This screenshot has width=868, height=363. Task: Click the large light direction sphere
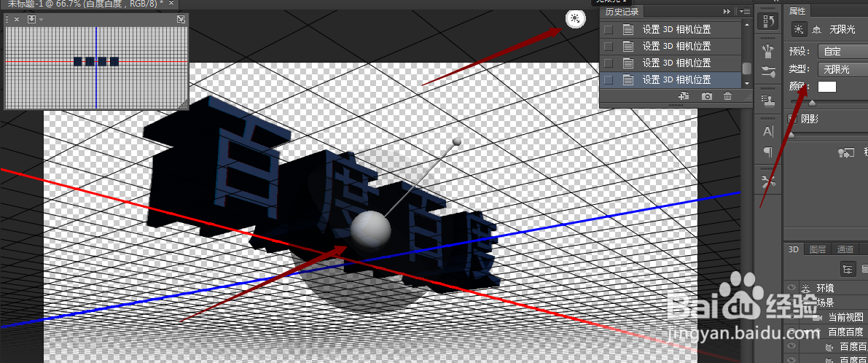pyautogui.click(x=371, y=230)
